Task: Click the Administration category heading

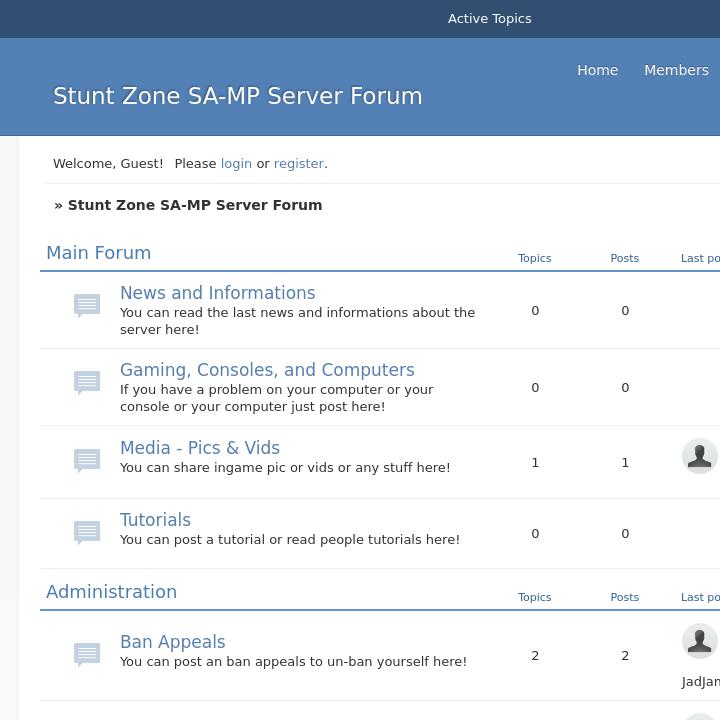Action: 111,592
